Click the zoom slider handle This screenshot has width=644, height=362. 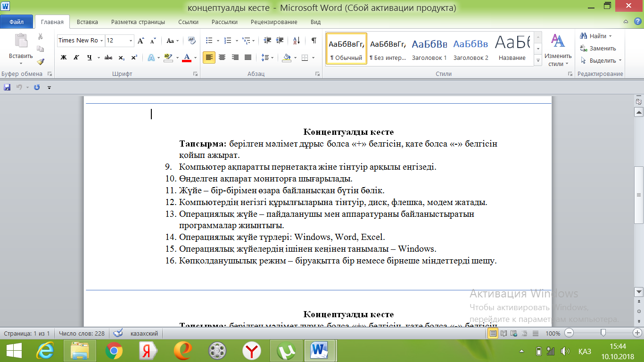pos(603,333)
